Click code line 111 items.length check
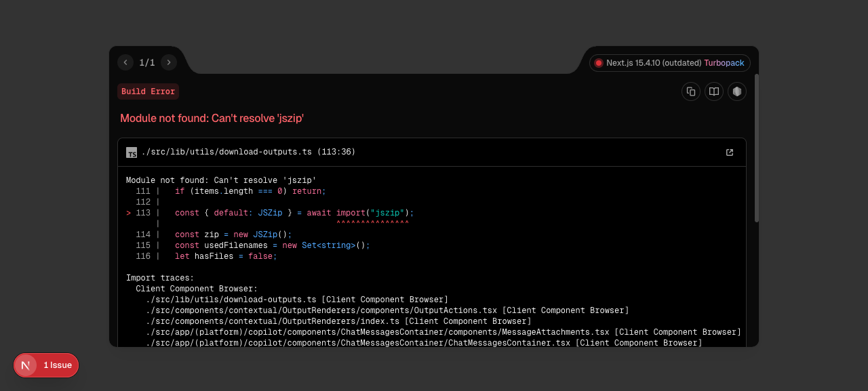868x391 pixels. click(231, 191)
